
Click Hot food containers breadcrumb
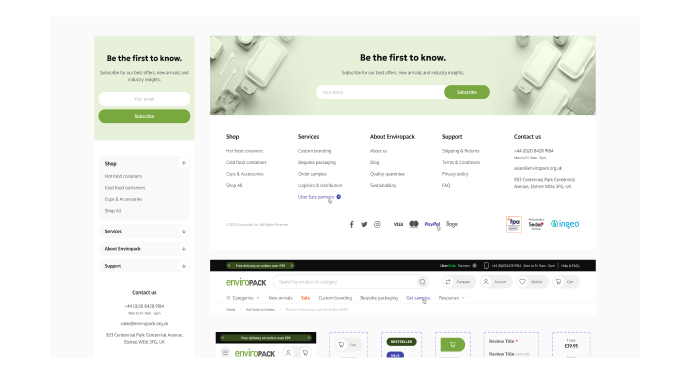[260, 310]
